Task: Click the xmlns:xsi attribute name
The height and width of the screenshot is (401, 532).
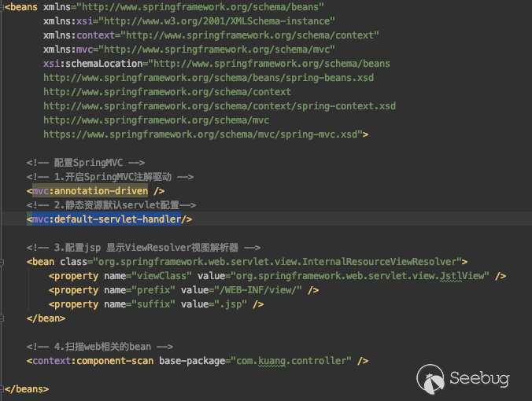Action: click(x=68, y=21)
